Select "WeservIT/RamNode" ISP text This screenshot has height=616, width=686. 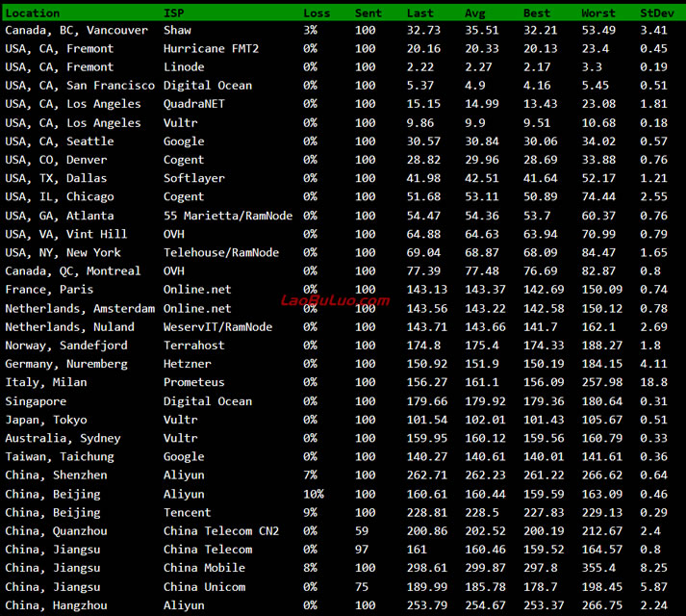pos(217,326)
